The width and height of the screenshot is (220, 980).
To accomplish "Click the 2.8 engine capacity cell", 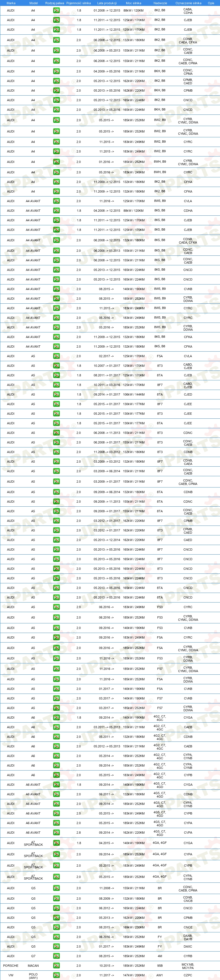I will pyautogui.click(x=78, y=832).
